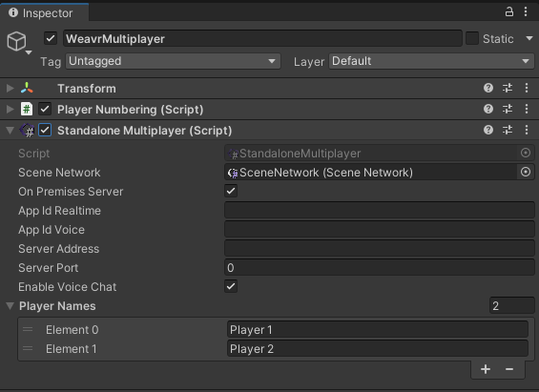Viewport: 539px width, 392px height.
Task: Collapse the Player Names list
Action: (x=10, y=306)
